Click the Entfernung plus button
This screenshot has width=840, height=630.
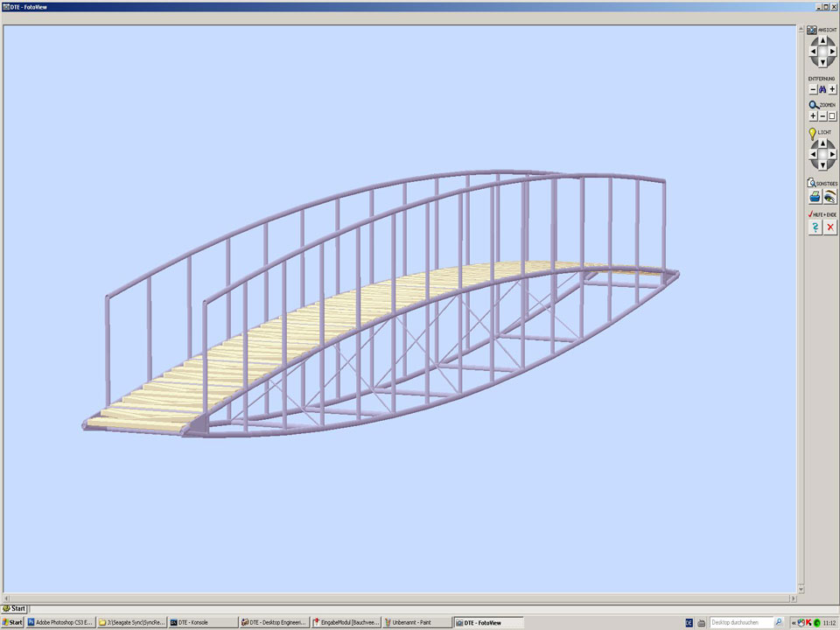click(832, 89)
